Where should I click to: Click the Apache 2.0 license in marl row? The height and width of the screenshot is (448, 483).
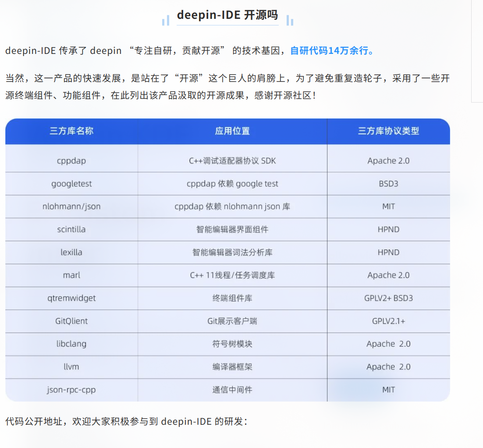(x=388, y=275)
